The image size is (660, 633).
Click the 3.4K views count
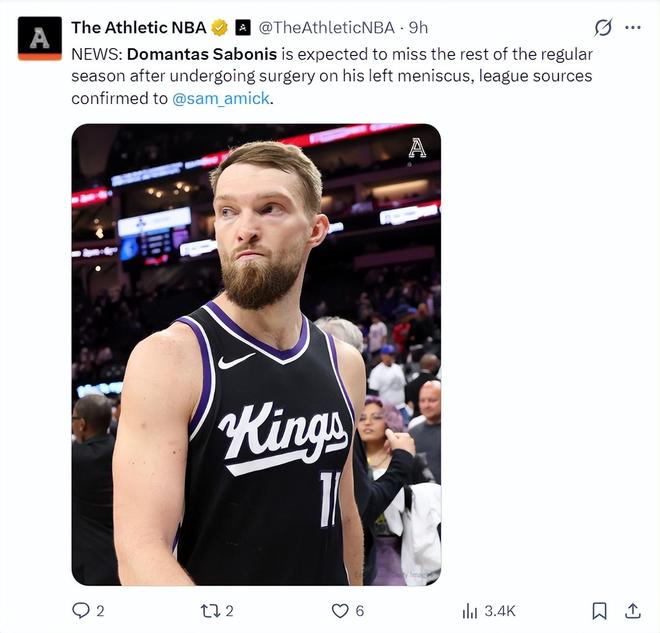pyautogui.click(x=501, y=610)
